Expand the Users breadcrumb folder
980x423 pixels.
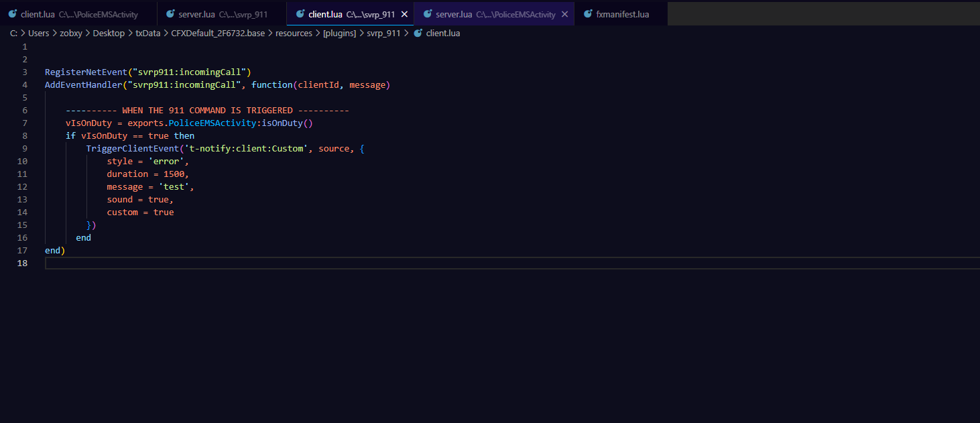tap(39, 33)
